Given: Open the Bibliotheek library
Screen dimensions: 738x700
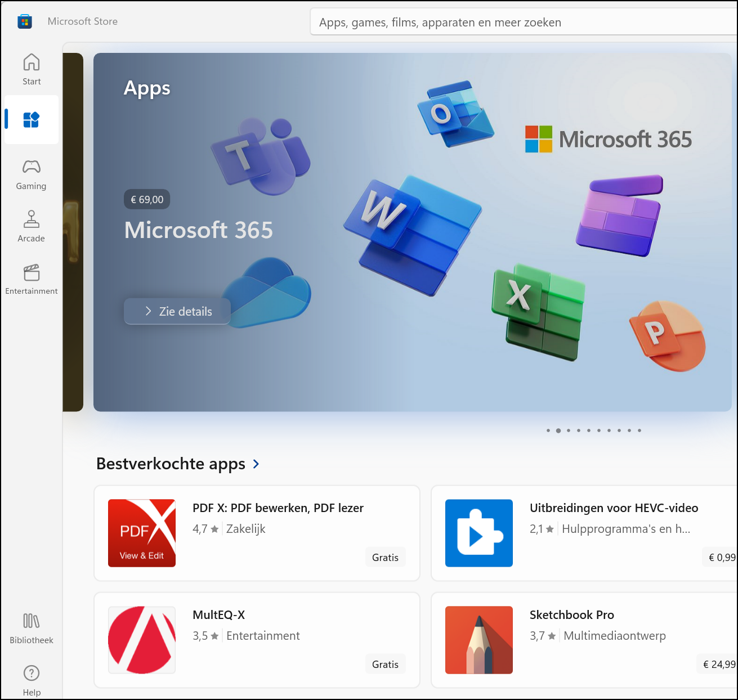Looking at the screenshot, I should point(32,629).
